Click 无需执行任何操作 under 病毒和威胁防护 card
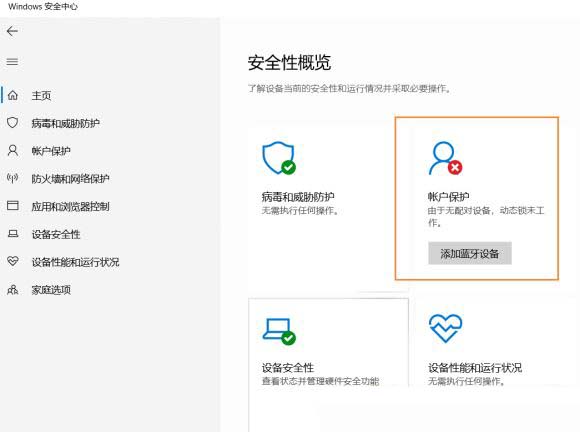580x432 pixels. pos(300,211)
